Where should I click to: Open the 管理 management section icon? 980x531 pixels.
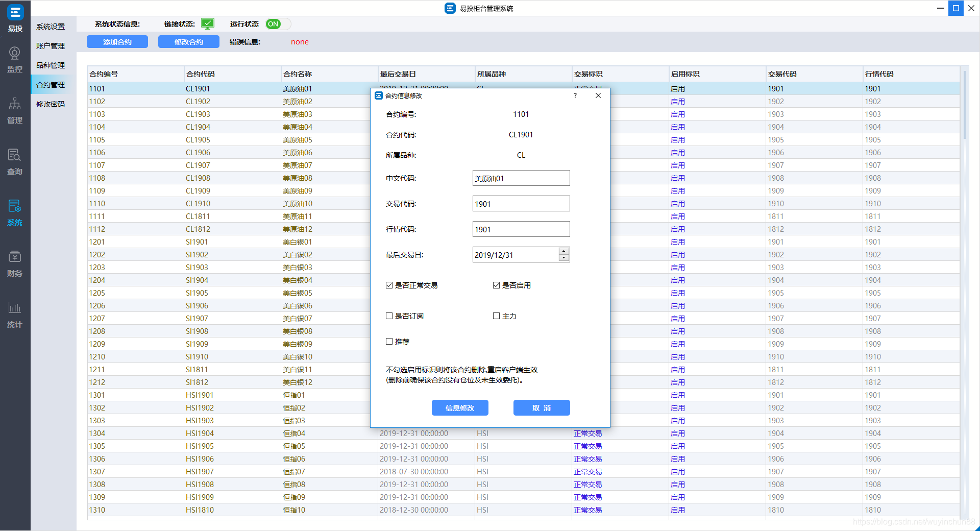click(x=15, y=104)
